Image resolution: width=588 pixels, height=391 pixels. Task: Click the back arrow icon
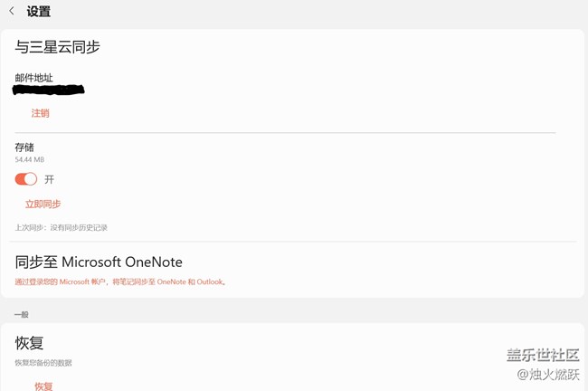(x=12, y=12)
